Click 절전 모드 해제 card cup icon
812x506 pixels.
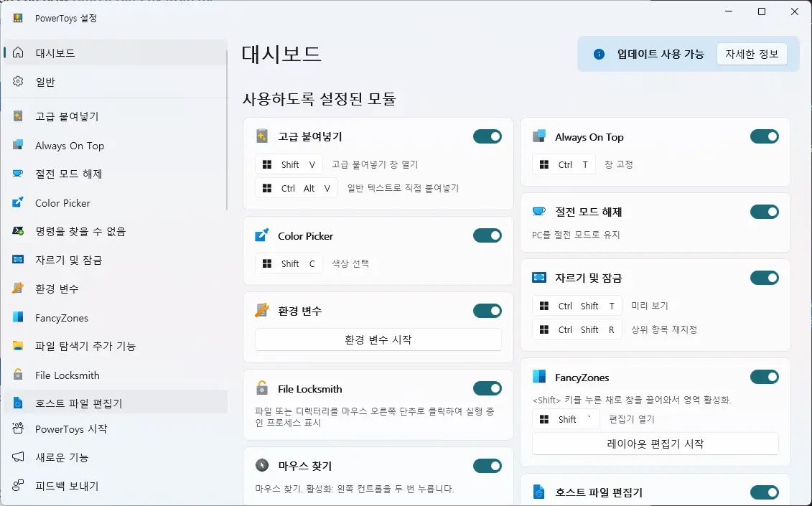pos(539,211)
